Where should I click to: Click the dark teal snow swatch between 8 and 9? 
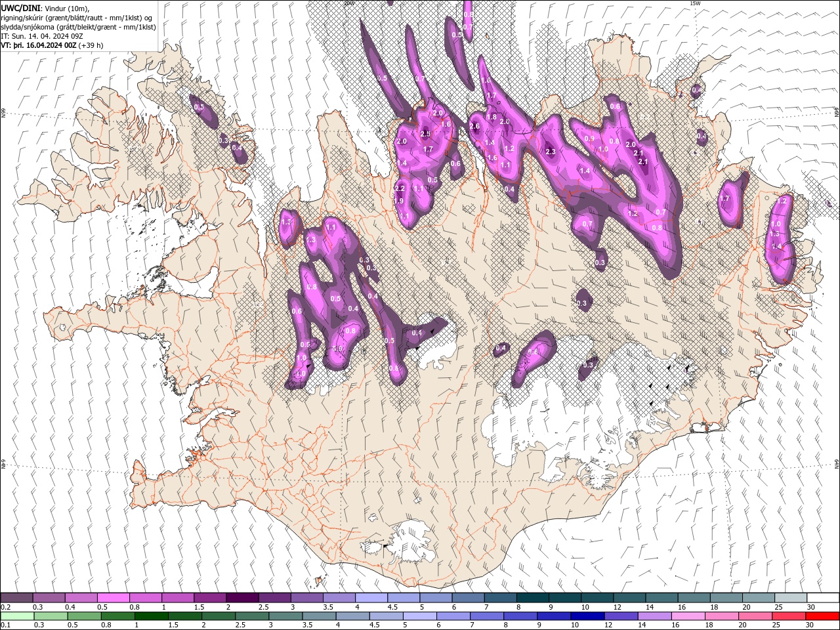532,598
